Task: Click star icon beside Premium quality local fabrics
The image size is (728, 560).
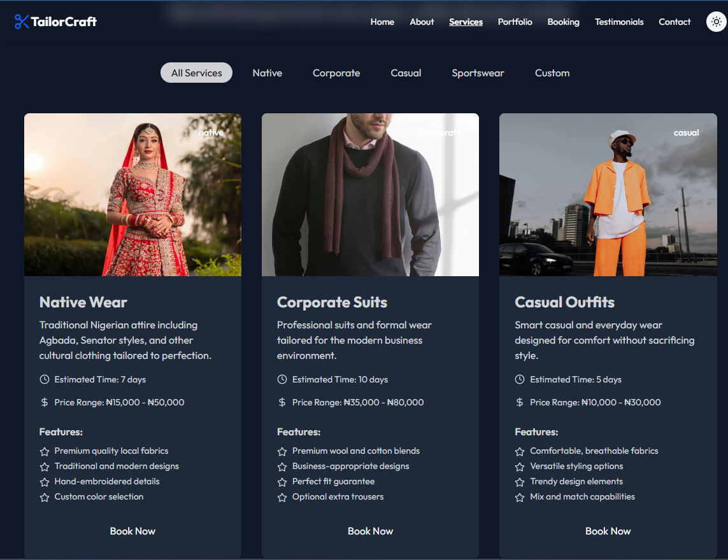Action: pos(45,451)
